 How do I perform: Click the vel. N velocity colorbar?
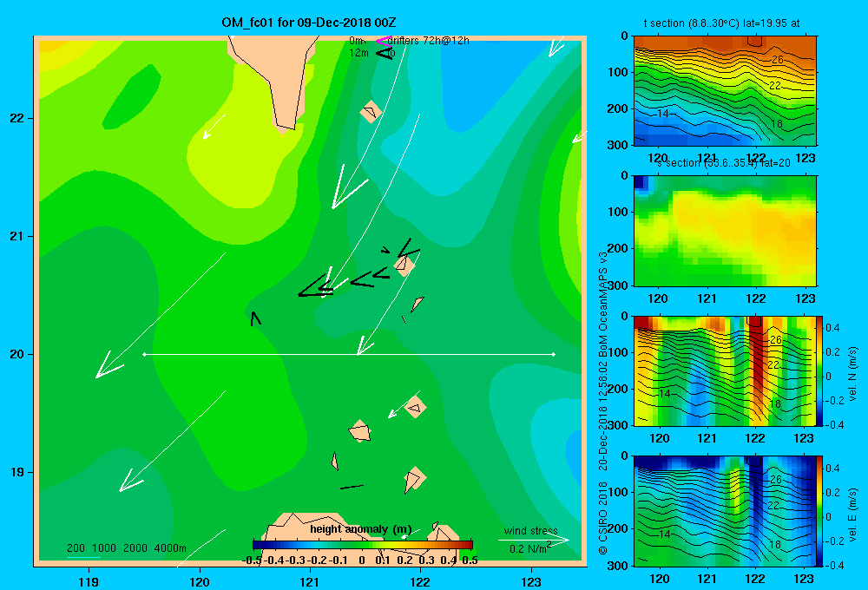820,370
